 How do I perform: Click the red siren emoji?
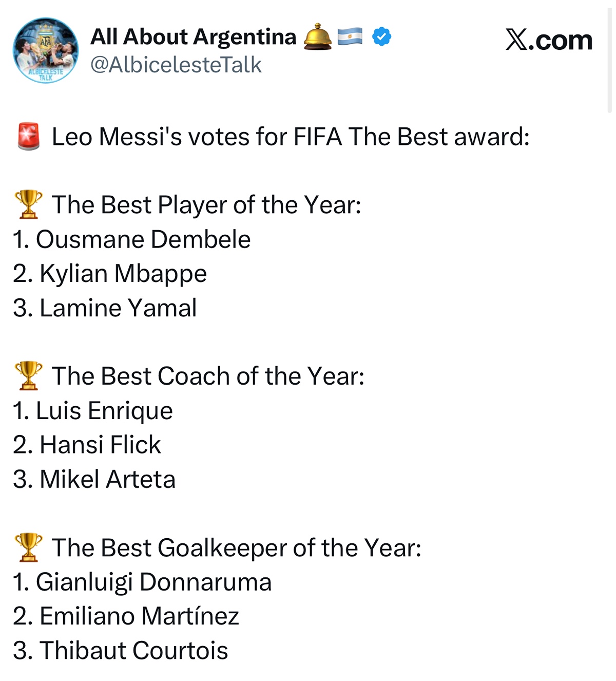coord(29,137)
